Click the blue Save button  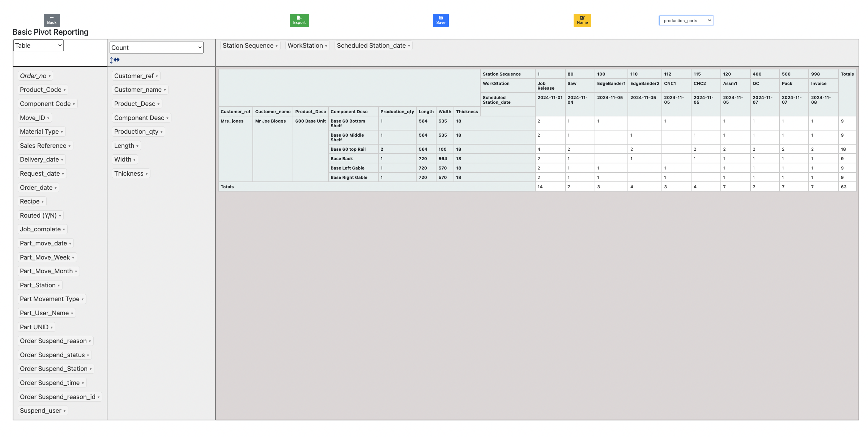[441, 20]
